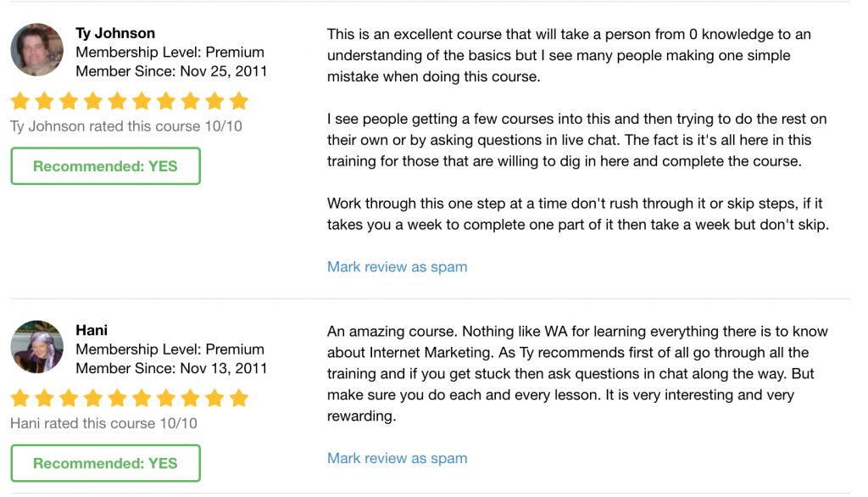Click 'Hani rated this course 10/10' text
Image resolution: width=868 pixels, height=497 pixels.
103,423
